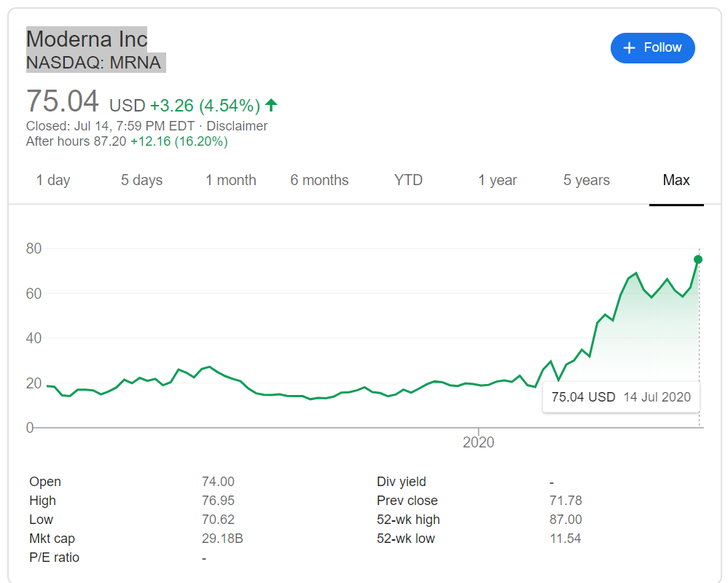Click the green up arrow icon
Image resolution: width=728 pixels, height=583 pixels.
pyautogui.click(x=271, y=106)
